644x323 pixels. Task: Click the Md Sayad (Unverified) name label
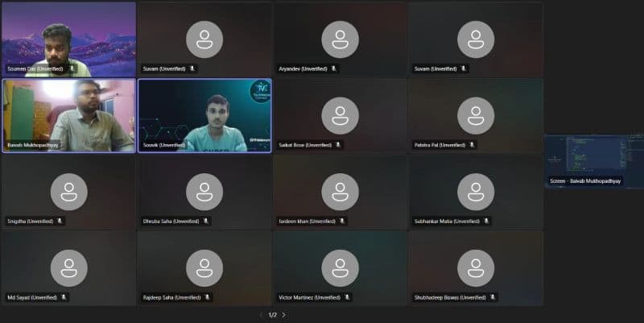pyautogui.click(x=32, y=297)
